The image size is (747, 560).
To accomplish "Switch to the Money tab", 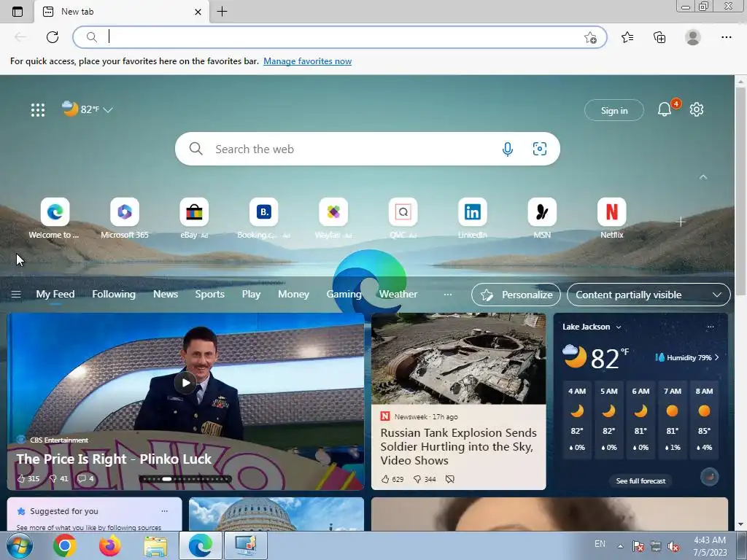I will (x=293, y=295).
